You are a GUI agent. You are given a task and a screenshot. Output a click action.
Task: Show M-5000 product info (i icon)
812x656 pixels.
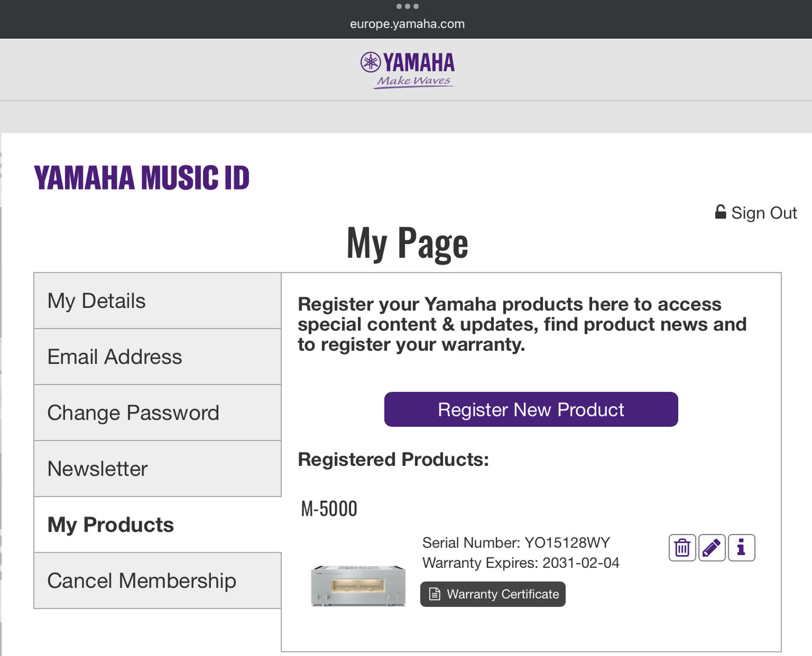741,548
